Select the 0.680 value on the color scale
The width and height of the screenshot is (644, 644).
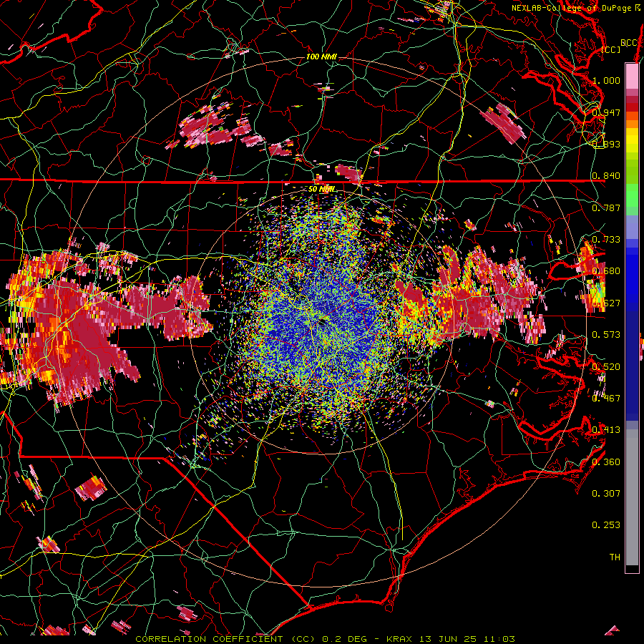click(x=606, y=271)
